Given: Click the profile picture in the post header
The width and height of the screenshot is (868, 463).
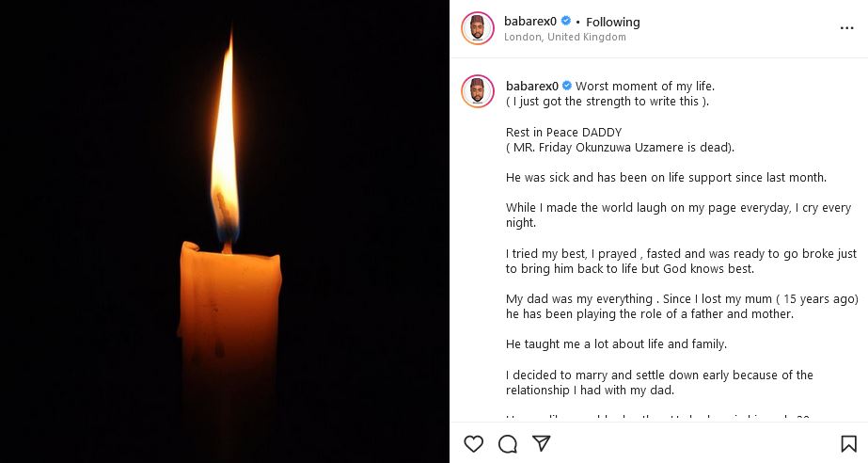Looking at the screenshot, I should tap(478, 28).
